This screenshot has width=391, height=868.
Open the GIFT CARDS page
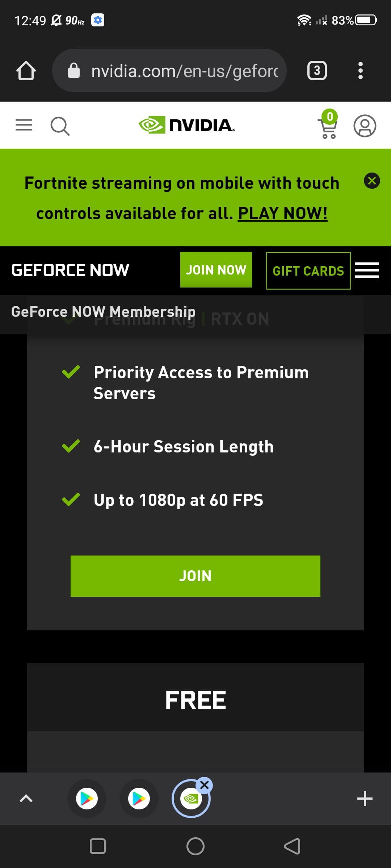(x=308, y=271)
